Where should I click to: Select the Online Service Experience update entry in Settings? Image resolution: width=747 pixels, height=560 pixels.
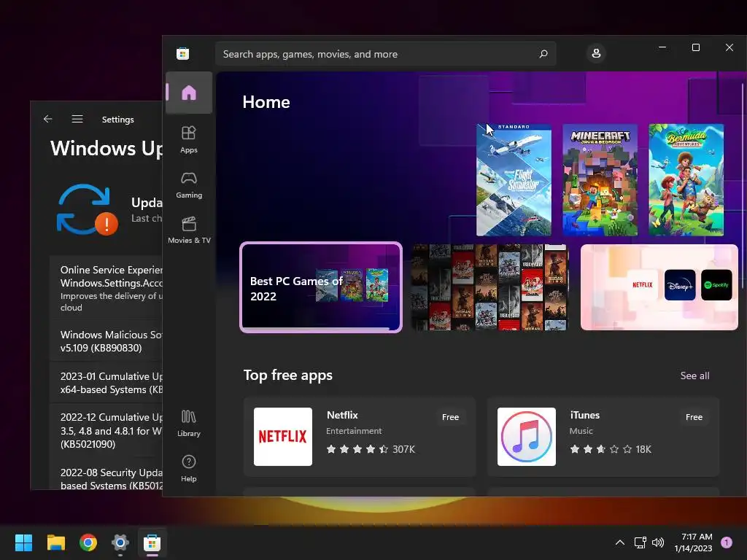click(106, 287)
